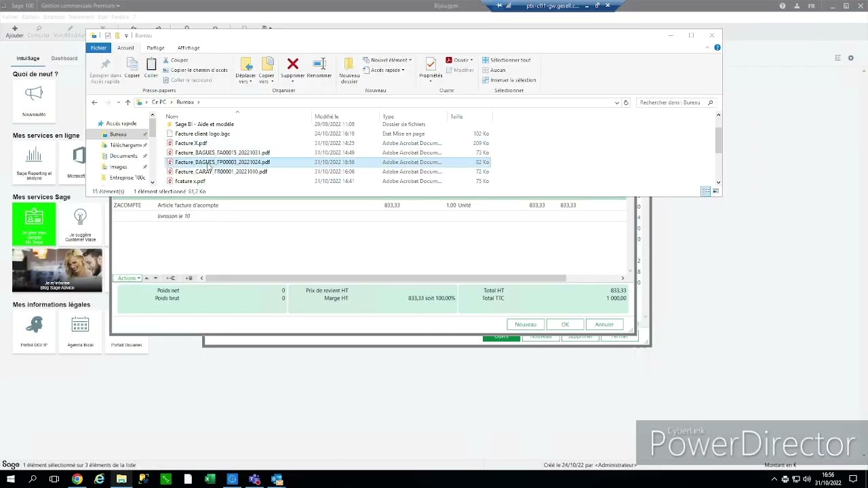Expand the address bar history dropdown
Image resolution: width=868 pixels, height=488 pixels.
(x=616, y=102)
